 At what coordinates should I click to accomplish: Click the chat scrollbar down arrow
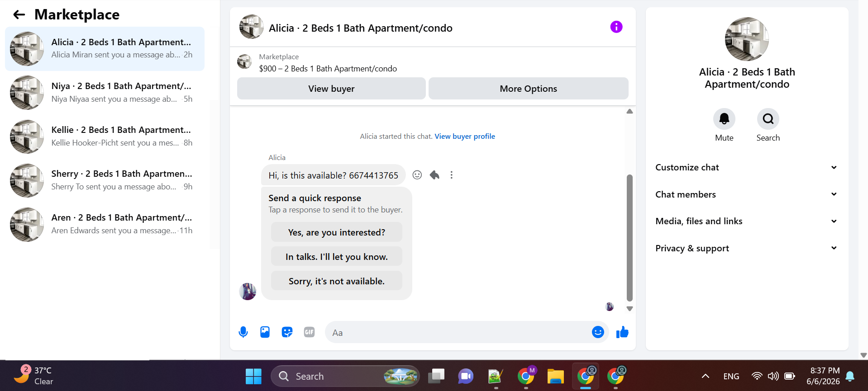[629, 309]
